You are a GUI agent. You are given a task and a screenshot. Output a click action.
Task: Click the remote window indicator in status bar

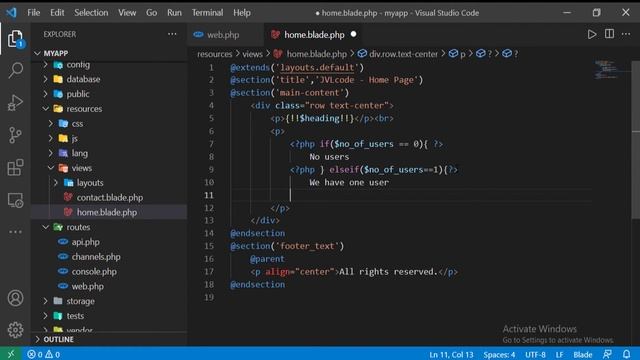[x=11, y=354]
